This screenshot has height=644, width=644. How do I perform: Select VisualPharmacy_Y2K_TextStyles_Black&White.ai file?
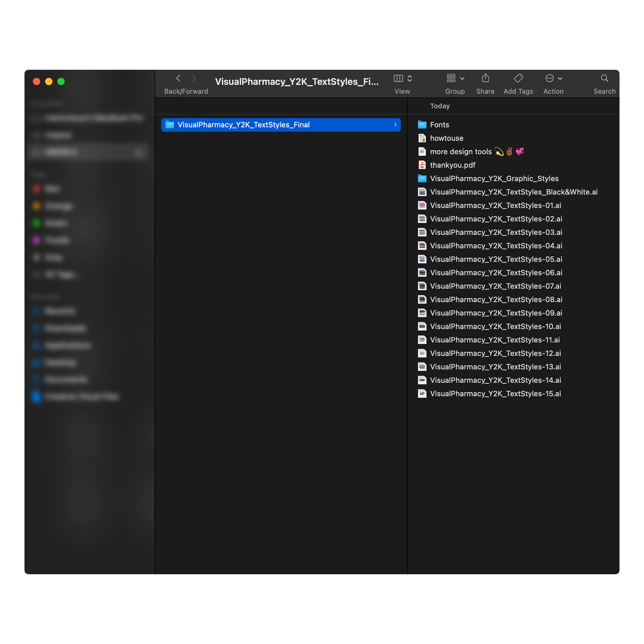pyautogui.click(x=513, y=192)
